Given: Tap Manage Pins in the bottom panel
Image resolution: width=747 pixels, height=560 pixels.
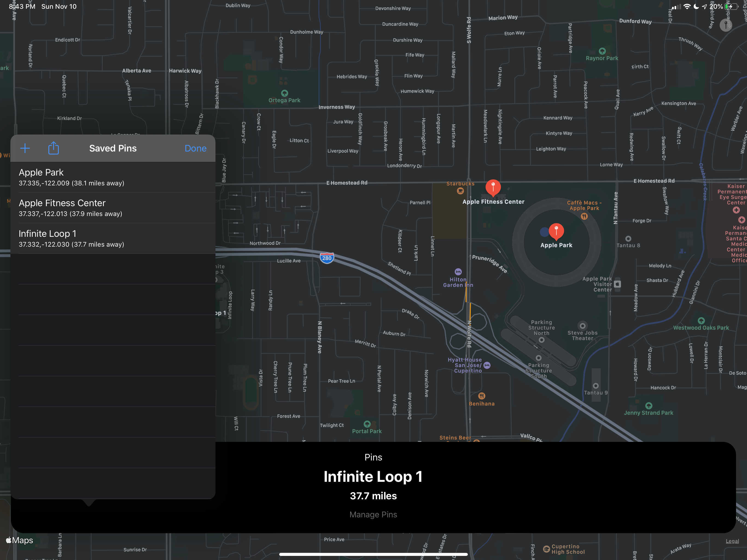Looking at the screenshot, I should (373, 514).
